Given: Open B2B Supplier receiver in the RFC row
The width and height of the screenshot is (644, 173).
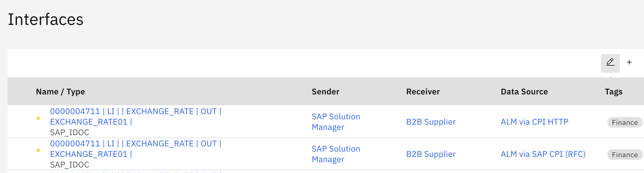Looking at the screenshot, I should 431,154.
